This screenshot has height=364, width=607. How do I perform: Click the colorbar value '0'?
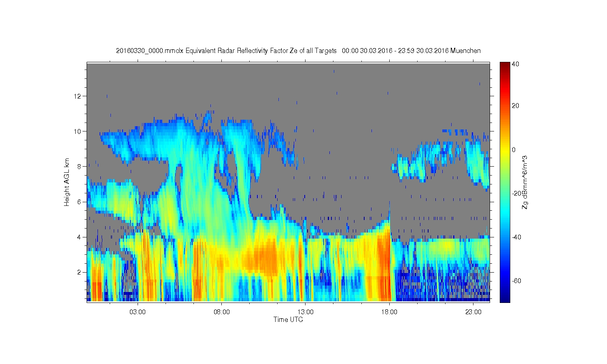(x=514, y=150)
